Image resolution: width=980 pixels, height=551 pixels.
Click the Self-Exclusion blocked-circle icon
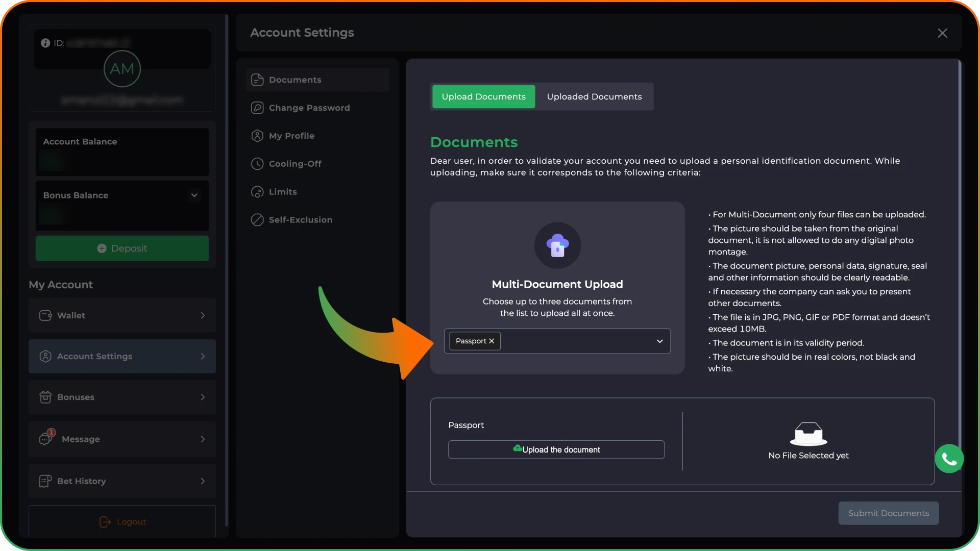click(x=257, y=220)
